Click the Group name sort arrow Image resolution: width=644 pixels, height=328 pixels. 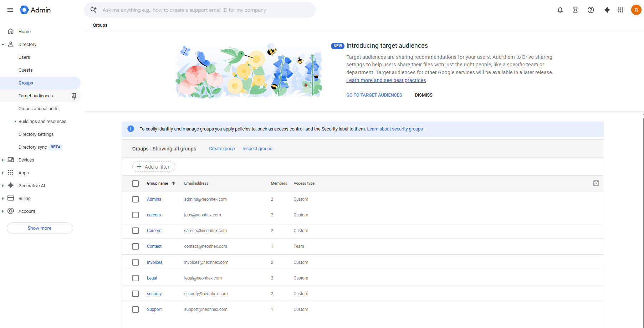pyautogui.click(x=173, y=183)
